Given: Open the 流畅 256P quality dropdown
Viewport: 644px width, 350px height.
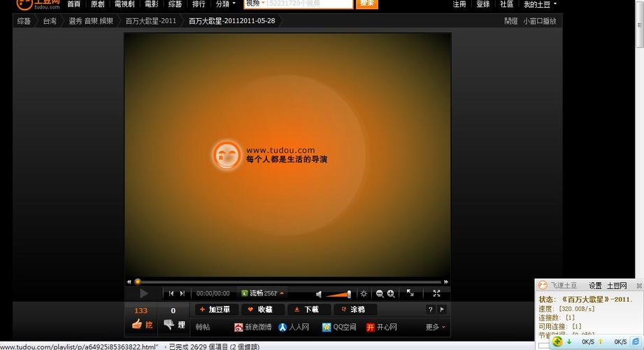Looking at the screenshot, I should (x=263, y=293).
